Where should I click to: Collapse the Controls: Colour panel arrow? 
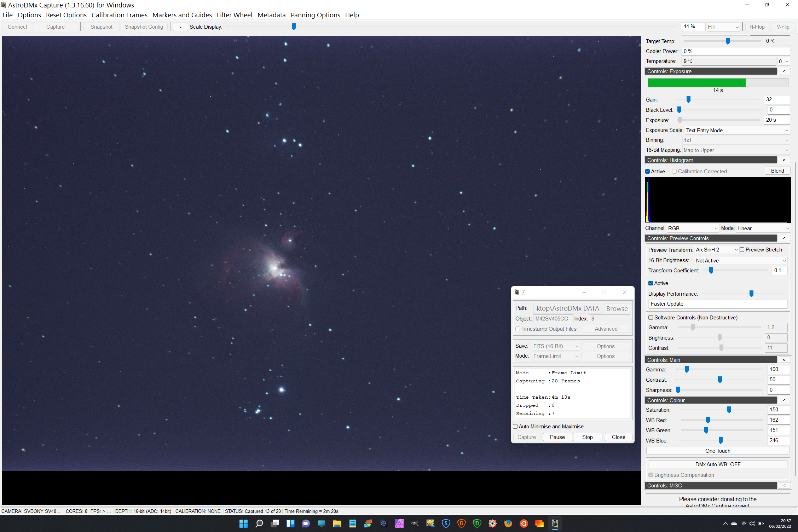pyautogui.click(x=784, y=400)
